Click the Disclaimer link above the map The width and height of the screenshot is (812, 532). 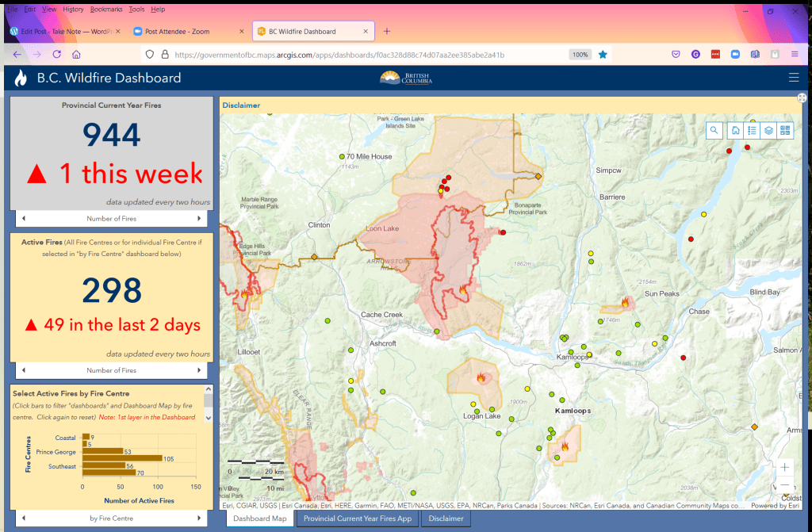(x=241, y=105)
